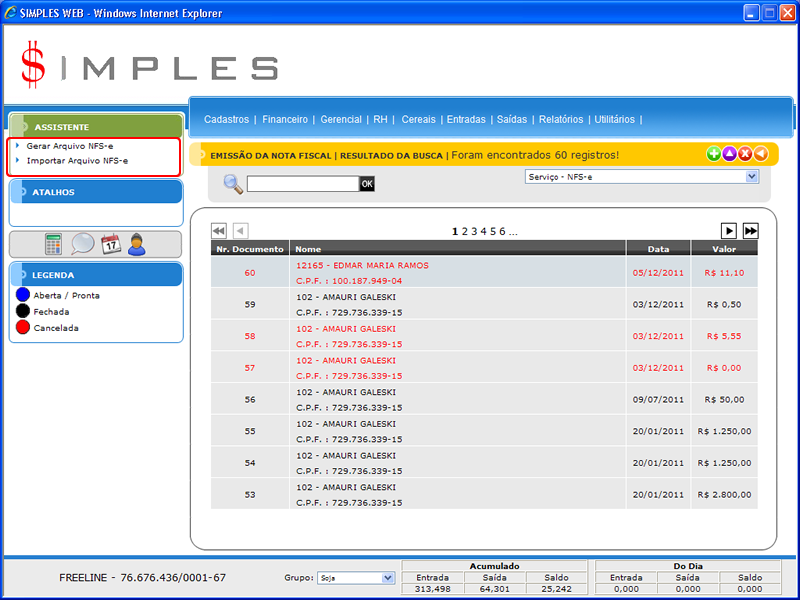The height and width of the screenshot is (600, 800).
Task: Open the Financeiro menu
Action: pos(285,119)
